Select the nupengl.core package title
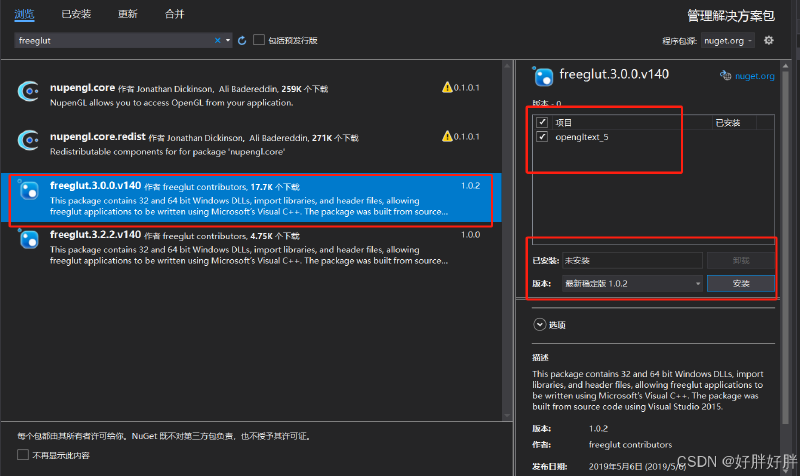This screenshot has height=476, width=800. pos(82,88)
